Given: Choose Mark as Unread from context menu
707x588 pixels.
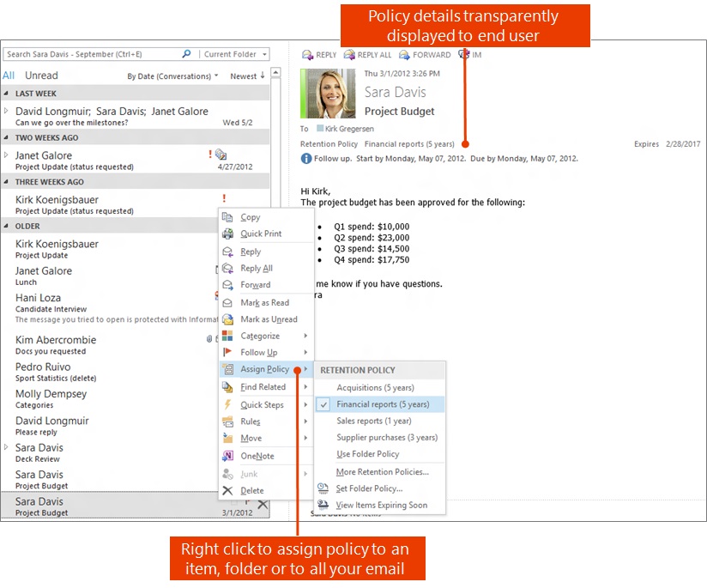Looking at the screenshot, I should (x=269, y=319).
